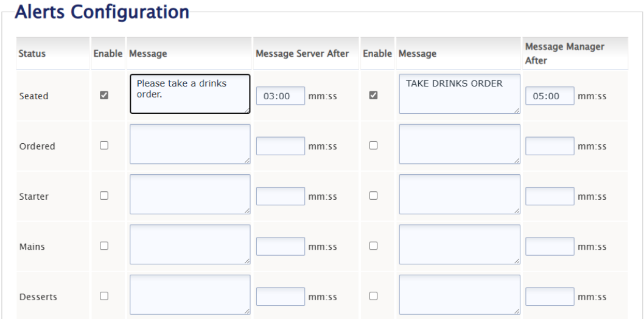Image resolution: width=644 pixels, height=324 pixels.
Task: Focus the Seated server time field showing 03:00
Action: coord(280,96)
